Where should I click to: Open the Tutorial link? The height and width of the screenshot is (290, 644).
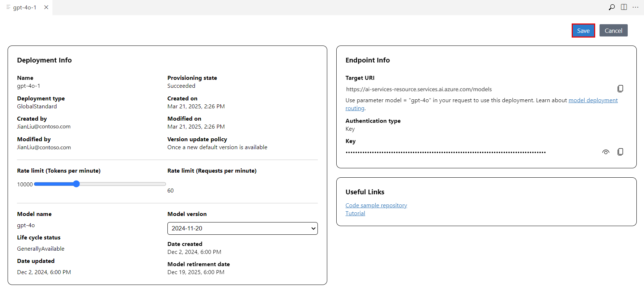[x=355, y=213]
